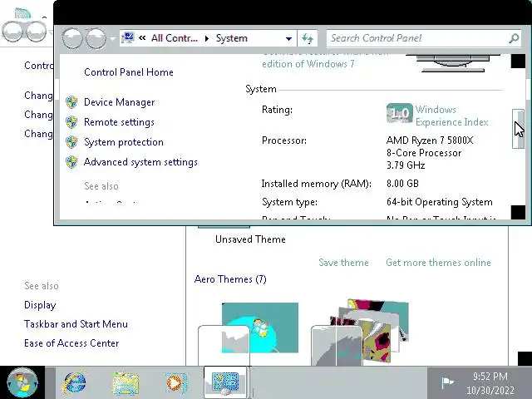Screen dimensions: 532x399
Task: Open System protection link
Action: [x=124, y=142]
